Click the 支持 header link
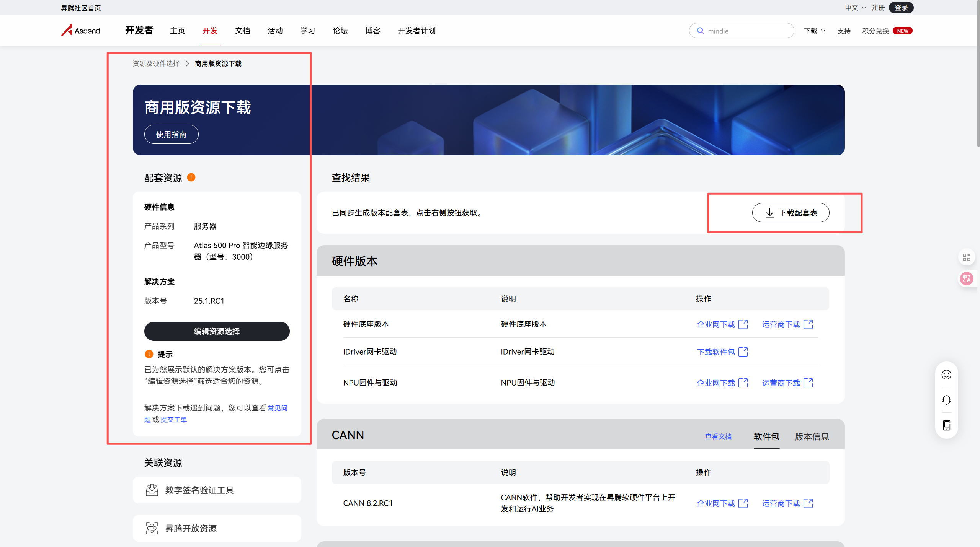This screenshot has height=547, width=980. coord(844,31)
